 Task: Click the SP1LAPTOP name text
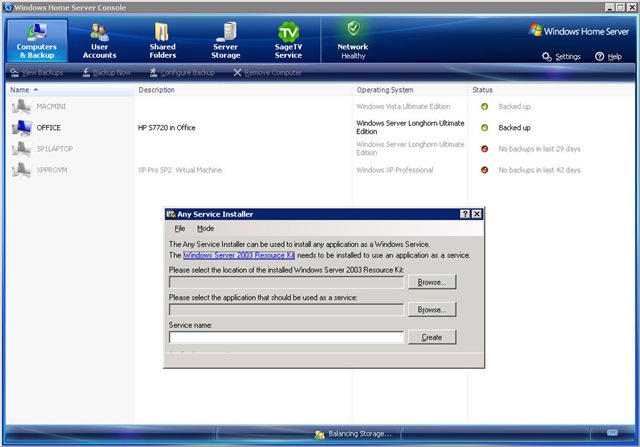[x=55, y=149]
